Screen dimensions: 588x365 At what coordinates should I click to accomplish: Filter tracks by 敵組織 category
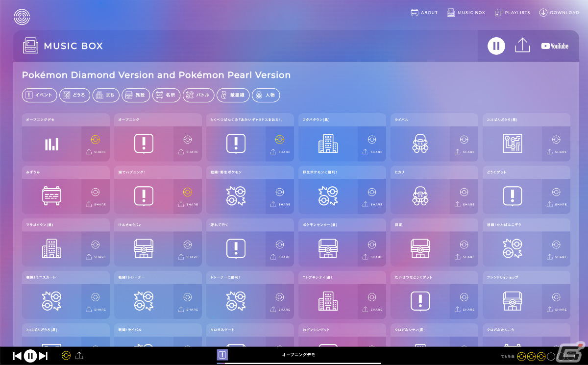[x=233, y=95]
